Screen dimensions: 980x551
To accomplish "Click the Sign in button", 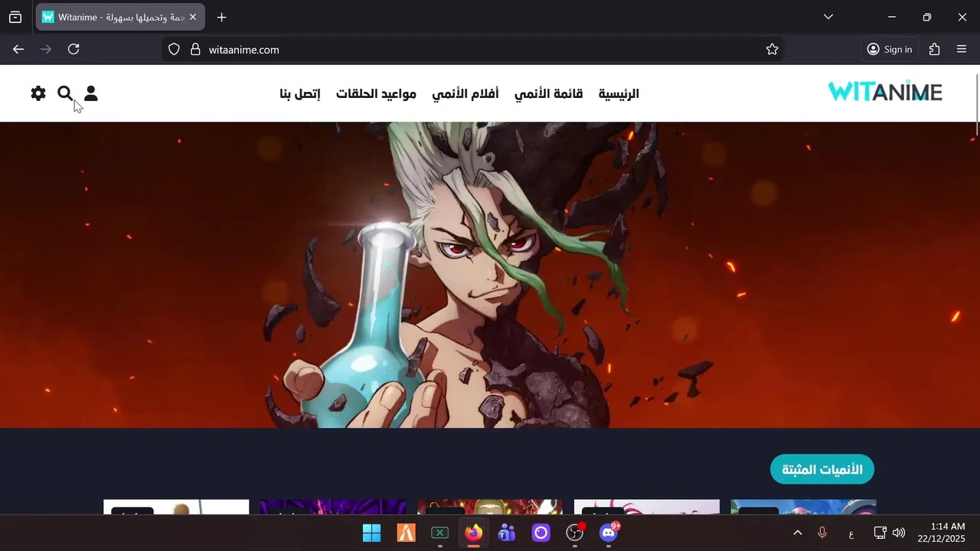I will click(890, 49).
